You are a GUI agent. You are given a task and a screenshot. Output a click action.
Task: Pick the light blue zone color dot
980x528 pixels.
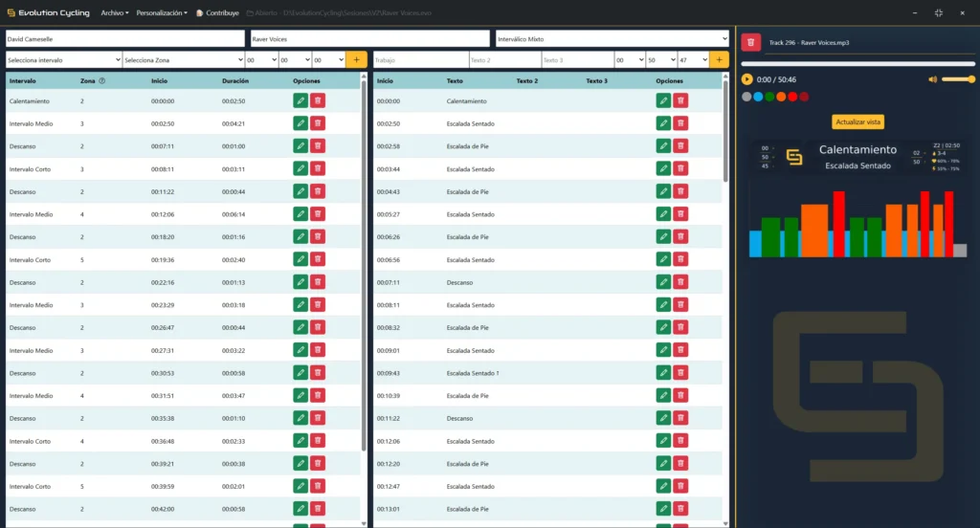click(x=758, y=97)
